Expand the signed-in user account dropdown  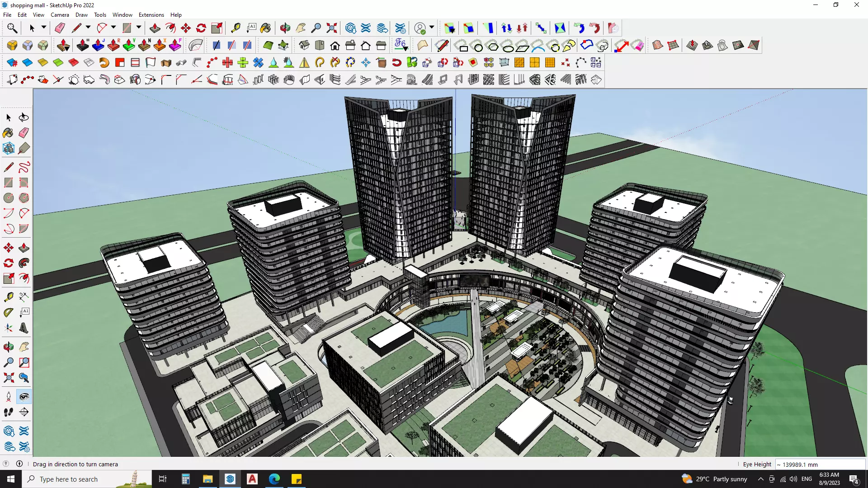coord(432,28)
